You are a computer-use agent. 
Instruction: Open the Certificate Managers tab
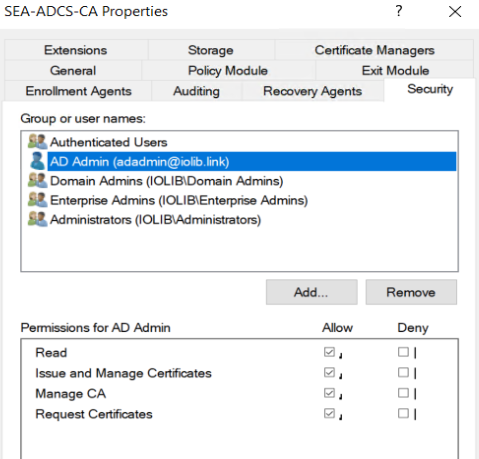point(374,50)
